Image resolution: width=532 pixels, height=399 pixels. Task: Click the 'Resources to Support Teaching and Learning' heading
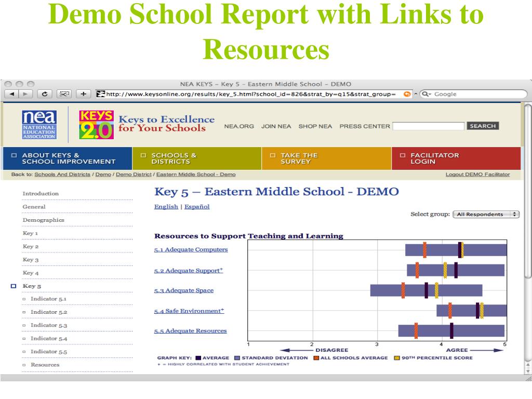click(x=249, y=236)
